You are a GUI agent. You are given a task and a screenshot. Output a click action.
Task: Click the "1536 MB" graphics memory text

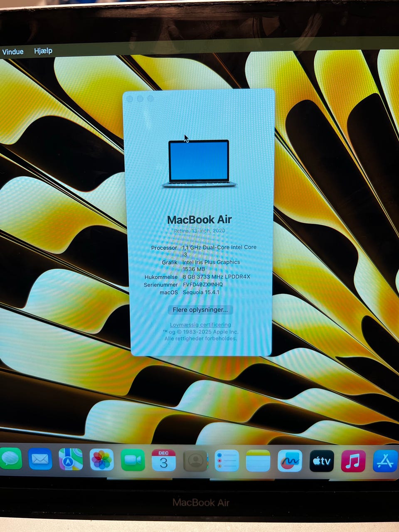(x=194, y=269)
